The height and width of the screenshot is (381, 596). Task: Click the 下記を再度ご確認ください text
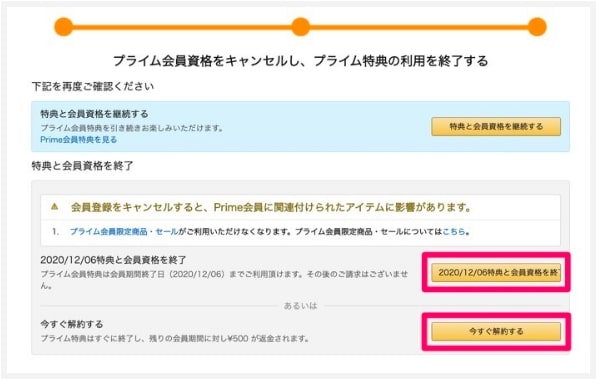point(93,87)
